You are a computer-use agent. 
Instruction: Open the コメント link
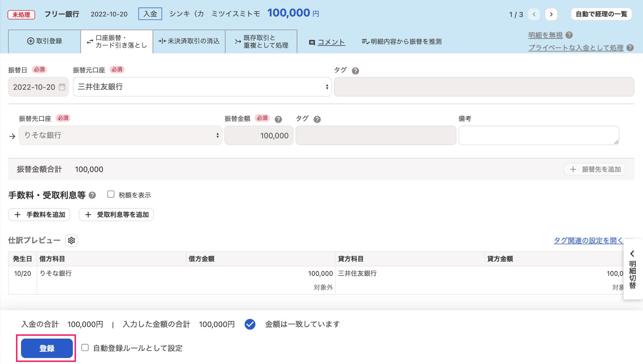(x=327, y=42)
